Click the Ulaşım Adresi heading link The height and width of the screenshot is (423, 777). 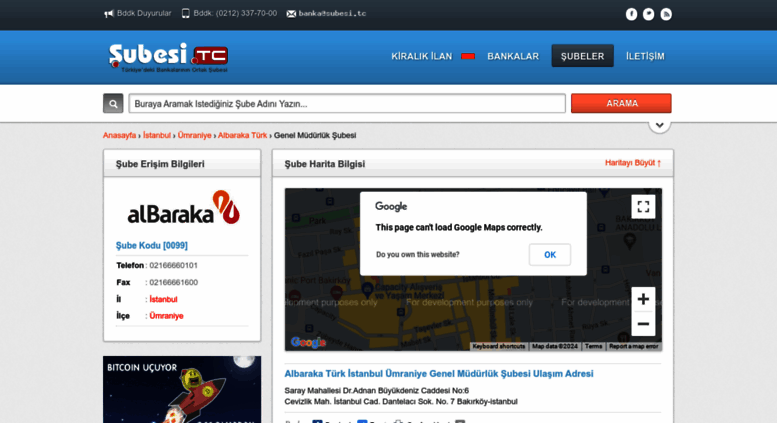click(439, 373)
